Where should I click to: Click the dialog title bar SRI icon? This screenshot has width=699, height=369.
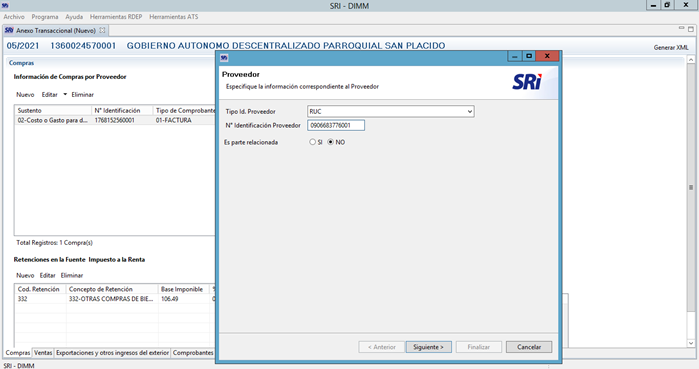[x=224, y=57]
